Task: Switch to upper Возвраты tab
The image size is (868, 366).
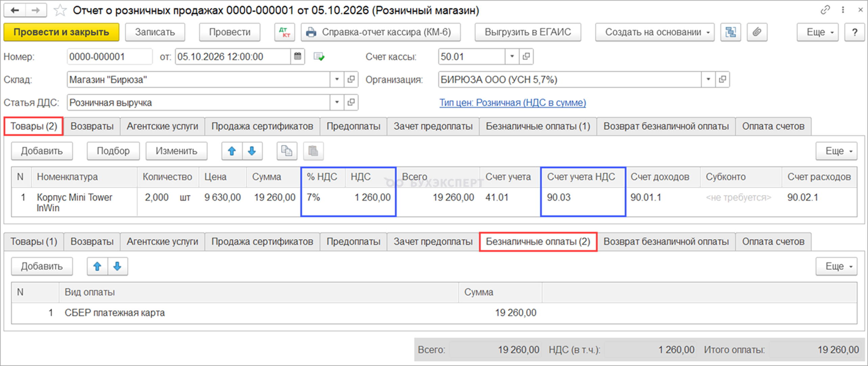Action: pos(92,126)
